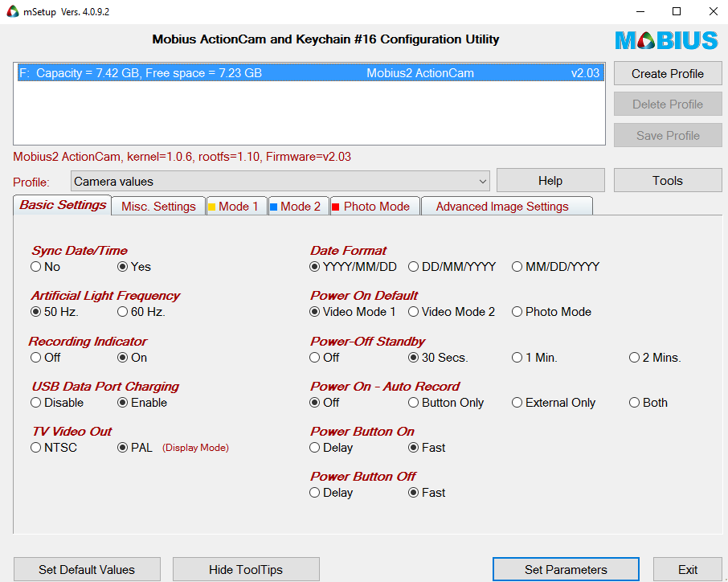
Task: Select Fast for Power Button Off
Action: (427, 493)
